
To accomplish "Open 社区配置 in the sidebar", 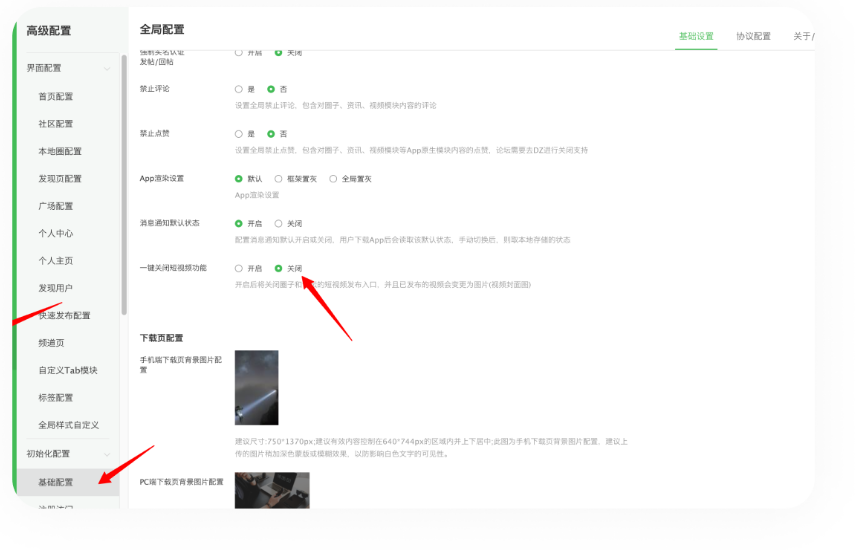I will coord(56,124).
